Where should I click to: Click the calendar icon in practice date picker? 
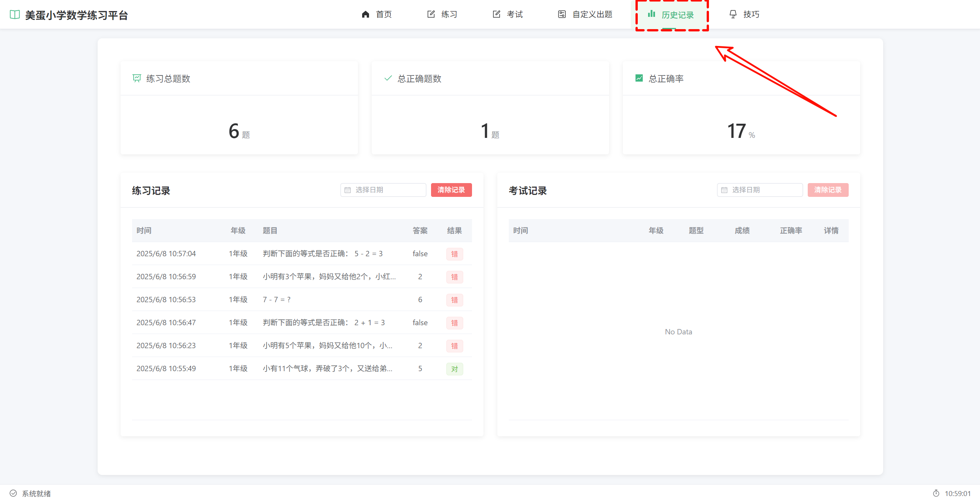[x=348, y=190]
